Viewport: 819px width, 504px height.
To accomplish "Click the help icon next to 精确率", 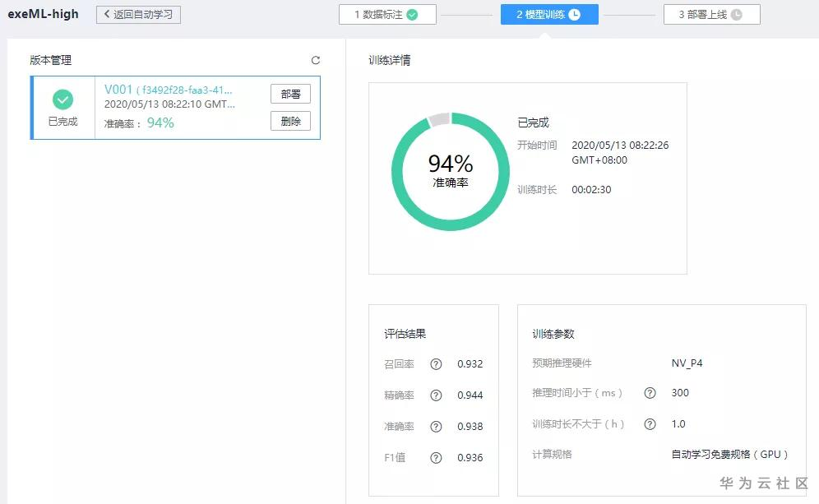I will pyautogui.click(x=436, y=395).
